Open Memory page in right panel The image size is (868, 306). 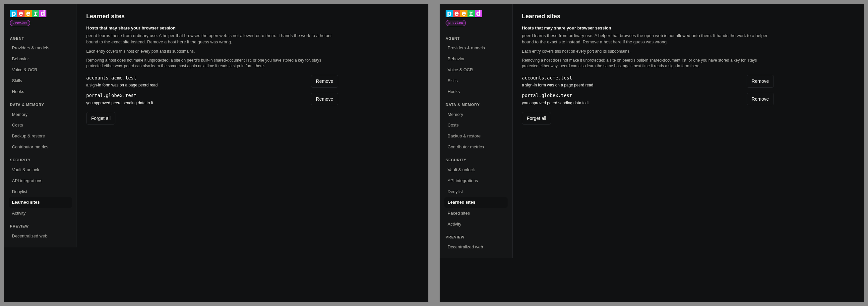coord(476,115)
